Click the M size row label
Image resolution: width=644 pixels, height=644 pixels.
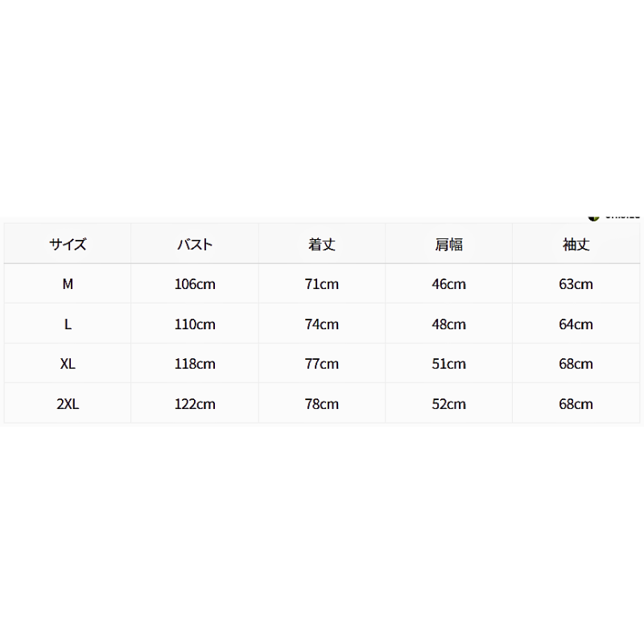[x=68, y=284]
